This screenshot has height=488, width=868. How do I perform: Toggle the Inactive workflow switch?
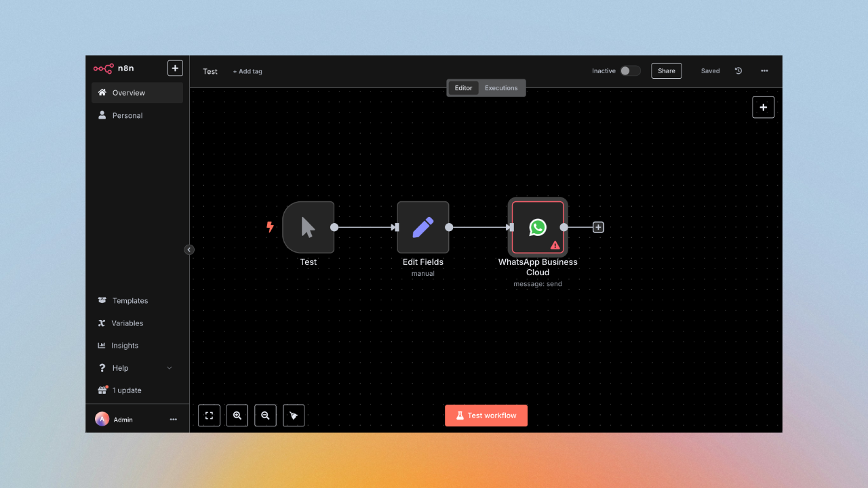point(630,71)
